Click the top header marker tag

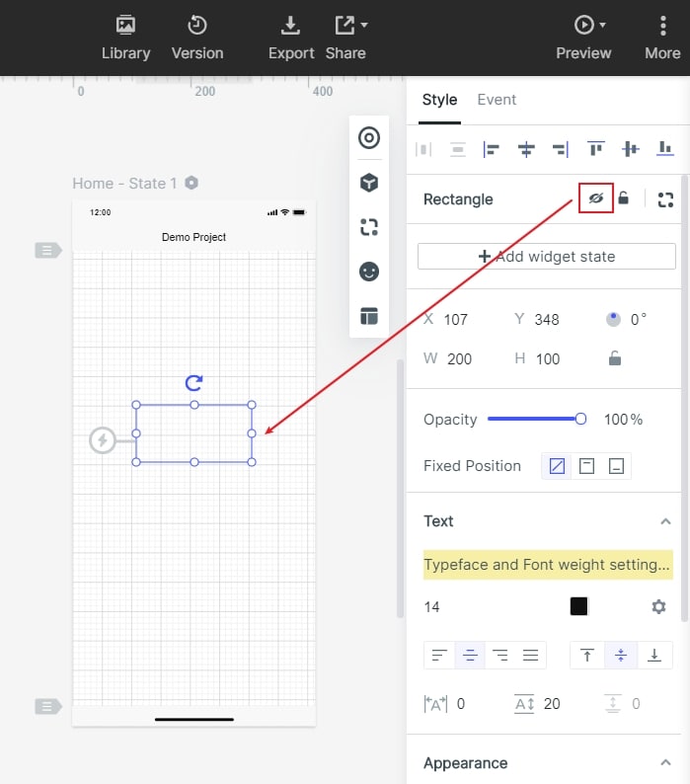[x=48, y=250]
